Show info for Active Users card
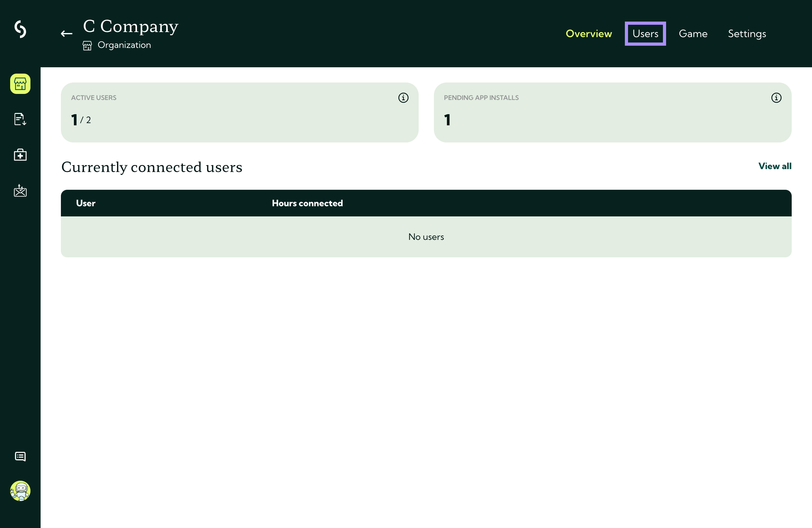Image resolution: width=812 pixels, height=528 pixels. click(x=403, y=98)
